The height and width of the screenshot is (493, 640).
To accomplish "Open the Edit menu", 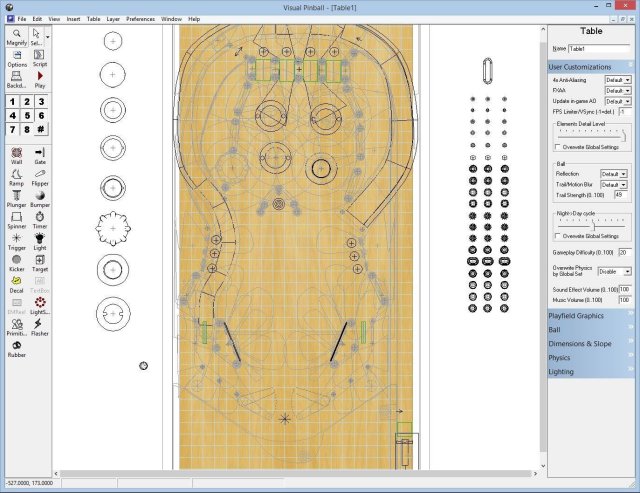I will tap(37, 19).
